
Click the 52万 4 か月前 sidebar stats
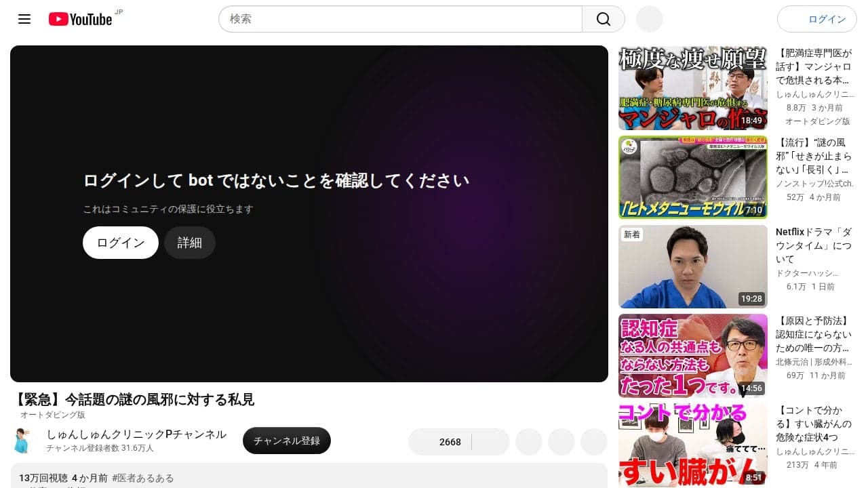(x=814, y=197)
